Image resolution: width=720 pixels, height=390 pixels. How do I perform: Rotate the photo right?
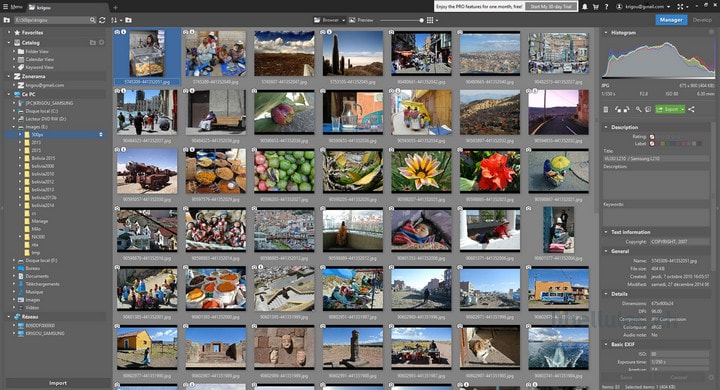[x=625, y=109]
